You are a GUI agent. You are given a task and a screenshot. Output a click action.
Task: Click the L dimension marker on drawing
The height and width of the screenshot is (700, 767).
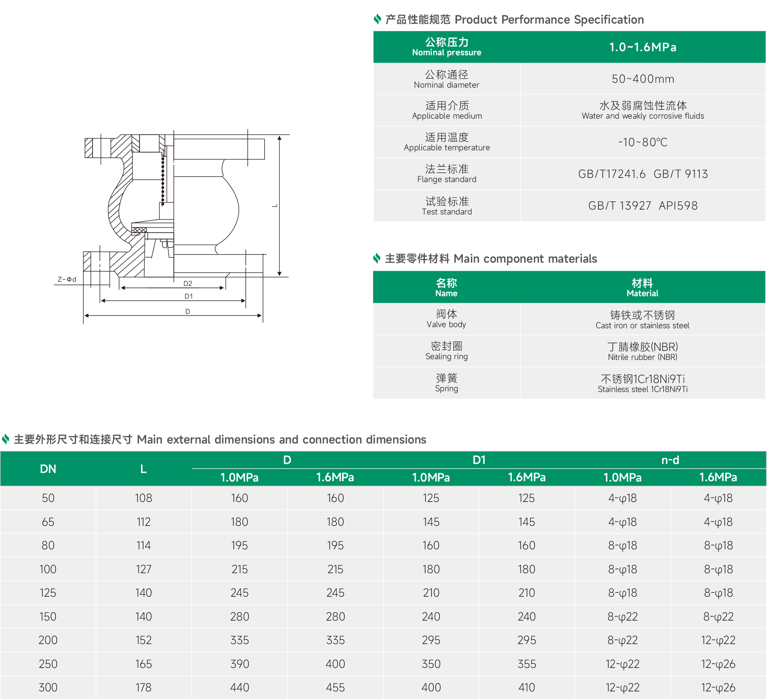coord(275,205)
